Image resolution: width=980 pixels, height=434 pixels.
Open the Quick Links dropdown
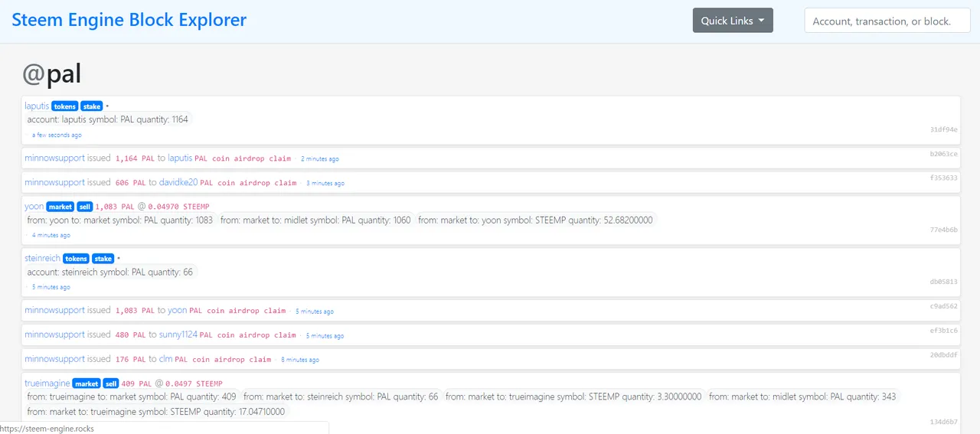tap(733, 21)
